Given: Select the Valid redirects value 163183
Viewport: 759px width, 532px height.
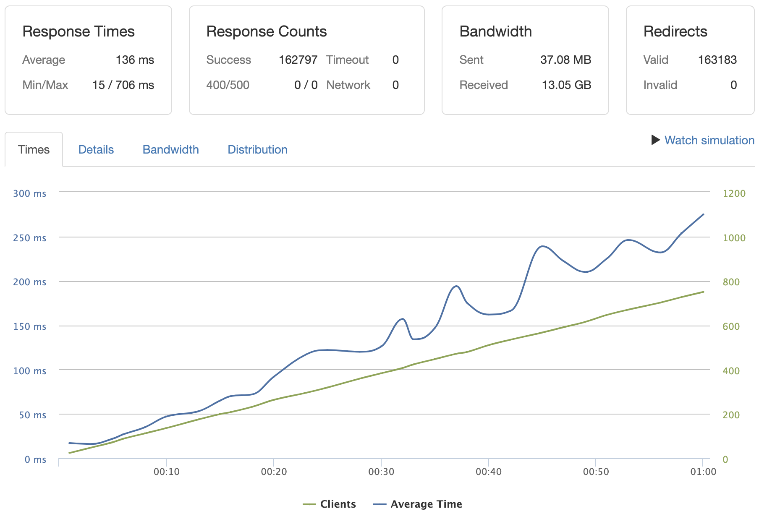Looking at the screenshot, I should (x=717, y=60).
